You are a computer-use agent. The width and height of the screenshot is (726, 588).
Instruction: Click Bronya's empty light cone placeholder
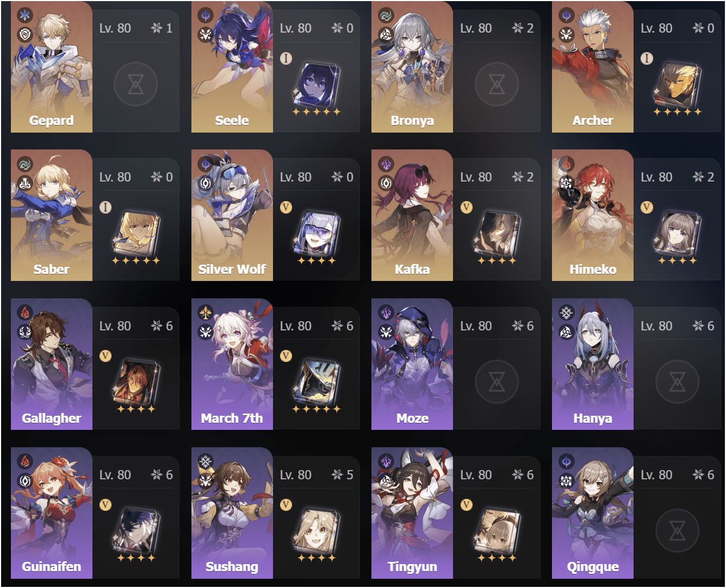point(497,84)
